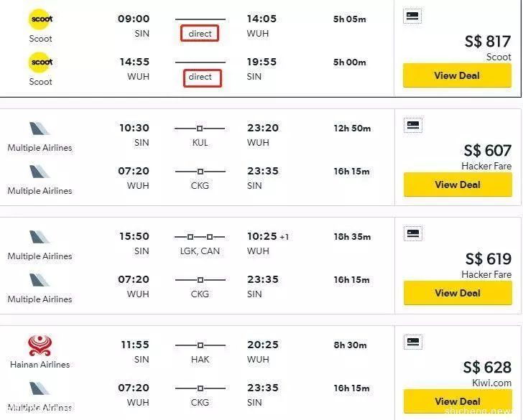Click the HAK layover stop marker
The height and width of the screenshot is (420, 523).
coord(200,345)
